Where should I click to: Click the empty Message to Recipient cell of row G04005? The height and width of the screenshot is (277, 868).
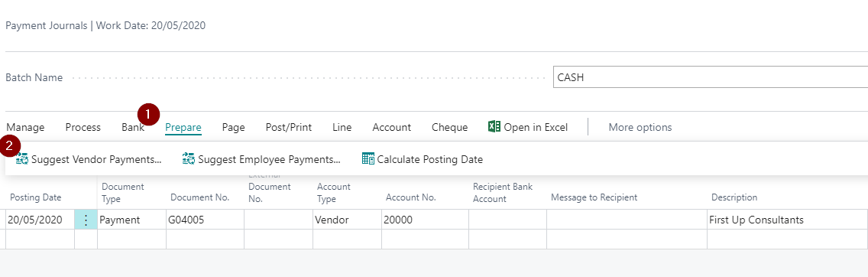point(627,220)
